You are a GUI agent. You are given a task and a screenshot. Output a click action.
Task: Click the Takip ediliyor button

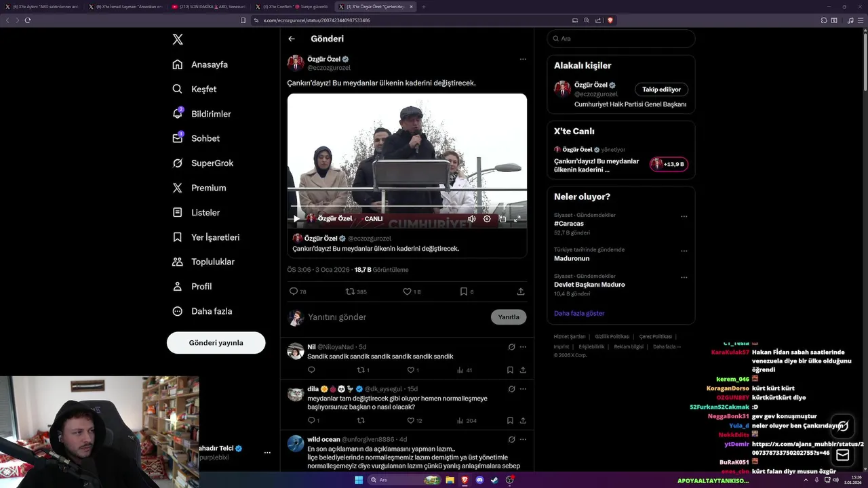click(x=662, y=89)
